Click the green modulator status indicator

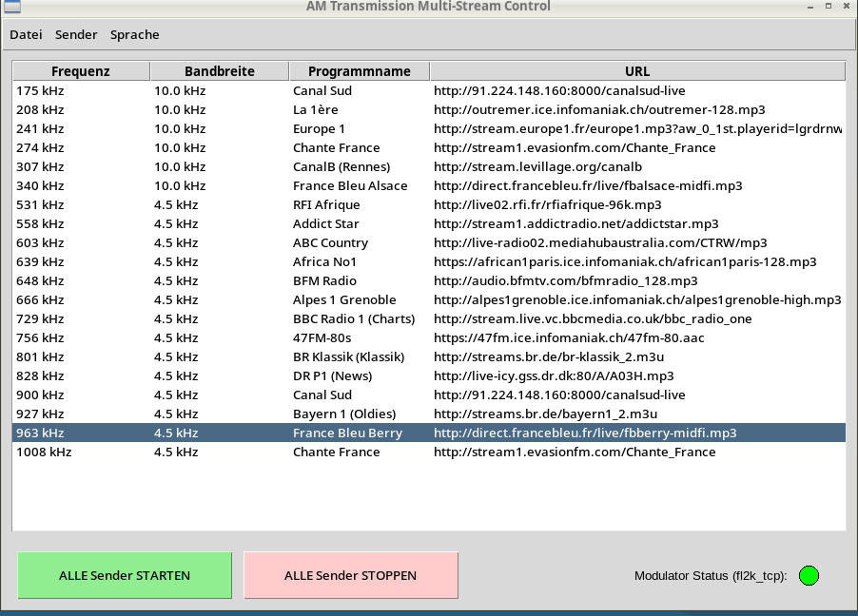(x=809, y=575)
